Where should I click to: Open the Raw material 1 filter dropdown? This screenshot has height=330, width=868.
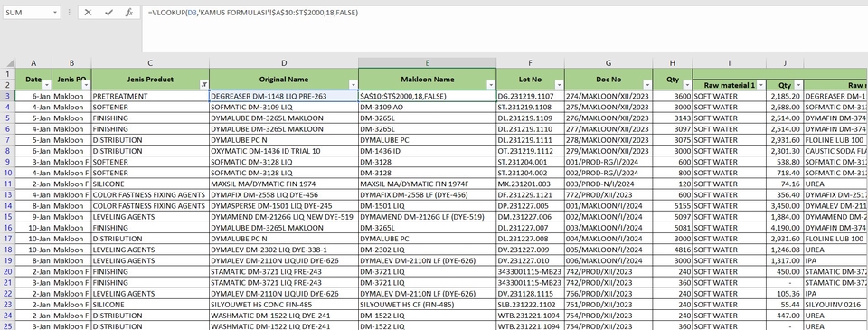761,85
